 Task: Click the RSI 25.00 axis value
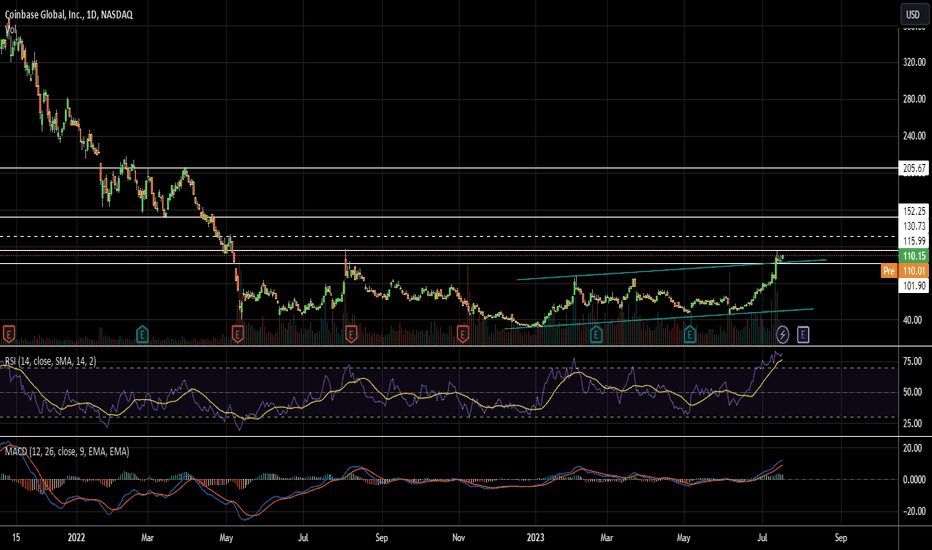point(913,423)
